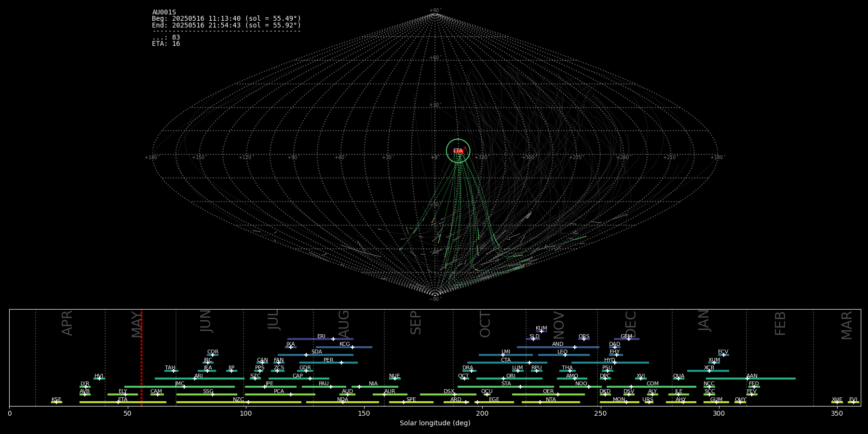Click the ETA radiant label on sky map
The height and width of the screenshot is (434, 868).
[458, 151]
